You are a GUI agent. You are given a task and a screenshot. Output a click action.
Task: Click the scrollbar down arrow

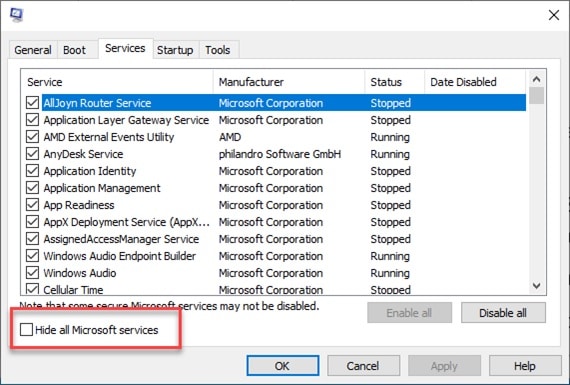(537, 286)
